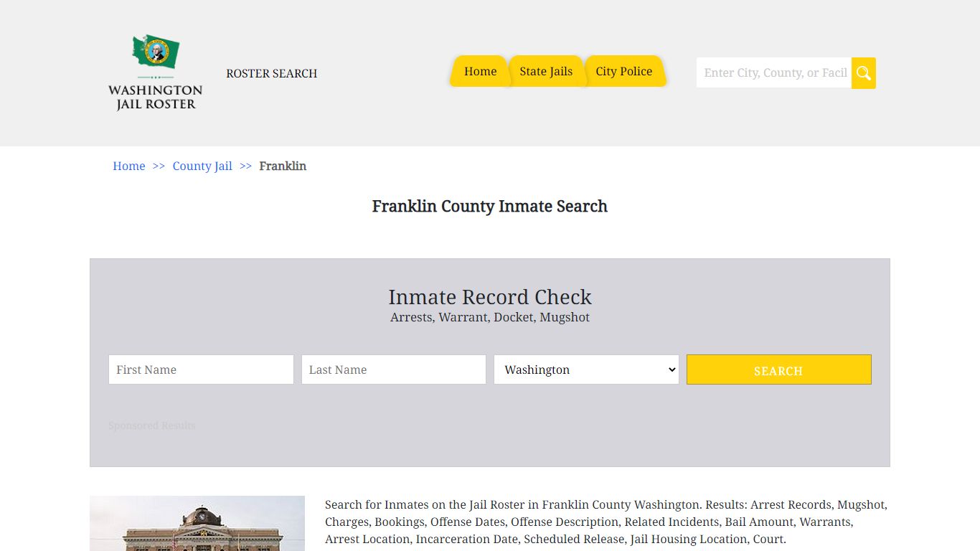Click the Sponsored Results label

152,425
